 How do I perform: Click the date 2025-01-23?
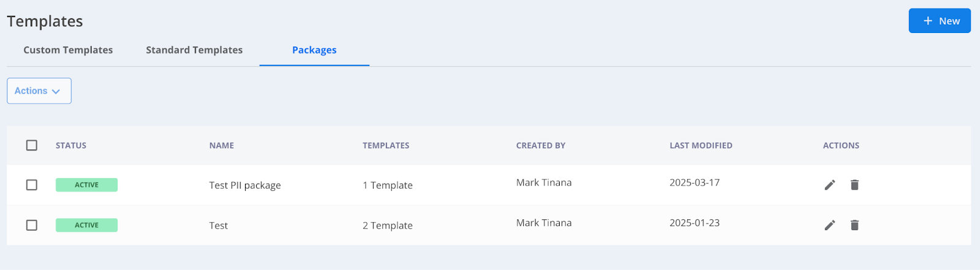[695, 223]
